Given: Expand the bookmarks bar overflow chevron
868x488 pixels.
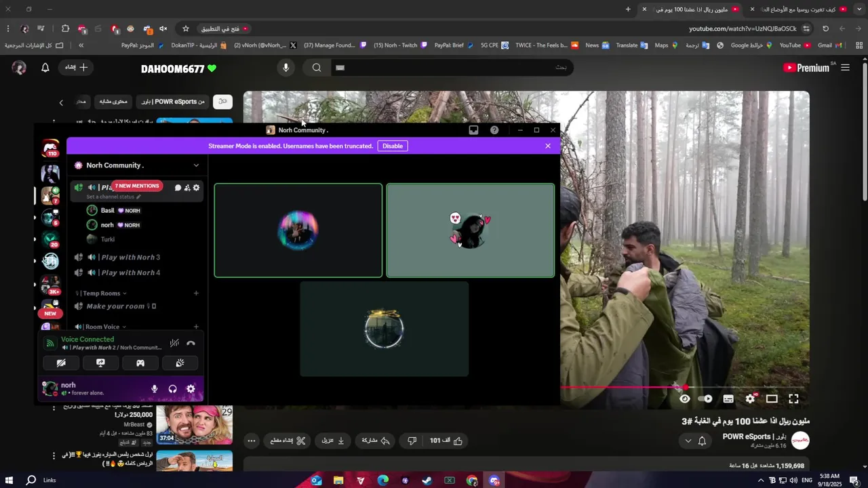Looking at the screenshot, I should (x=81, y=45).
